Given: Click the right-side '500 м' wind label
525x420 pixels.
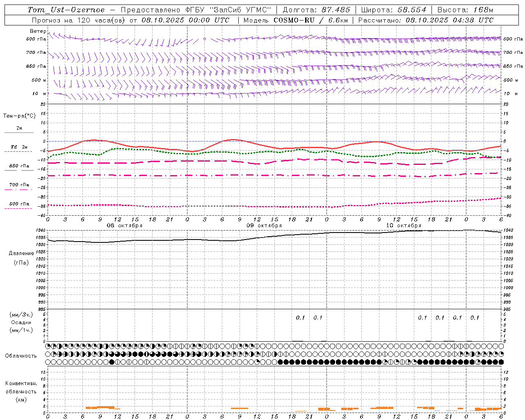Looking at the screenshot, I should pyautogui.click(x=510, y=80).
